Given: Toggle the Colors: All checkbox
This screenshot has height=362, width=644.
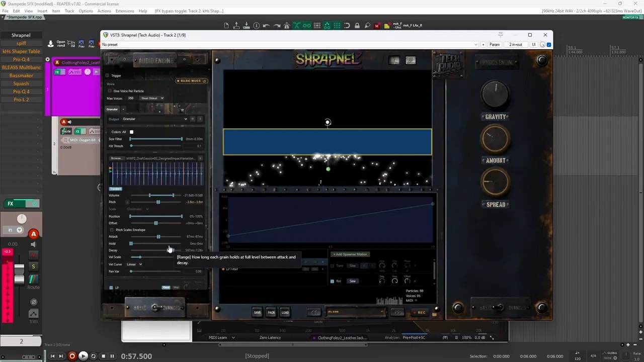Looking at the screenshot, I should click(x=131, y=132).
